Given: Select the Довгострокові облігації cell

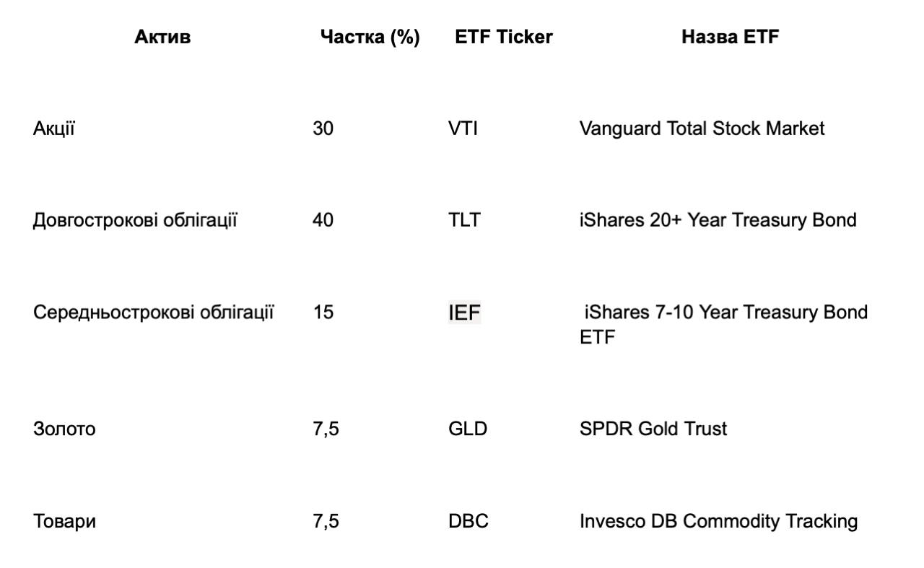Looking at the screenshot, I should click(135, 220).
